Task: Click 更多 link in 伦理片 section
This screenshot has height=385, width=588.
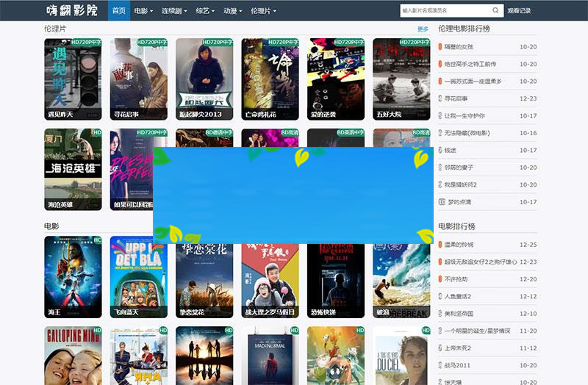Action: coord(423,29)
